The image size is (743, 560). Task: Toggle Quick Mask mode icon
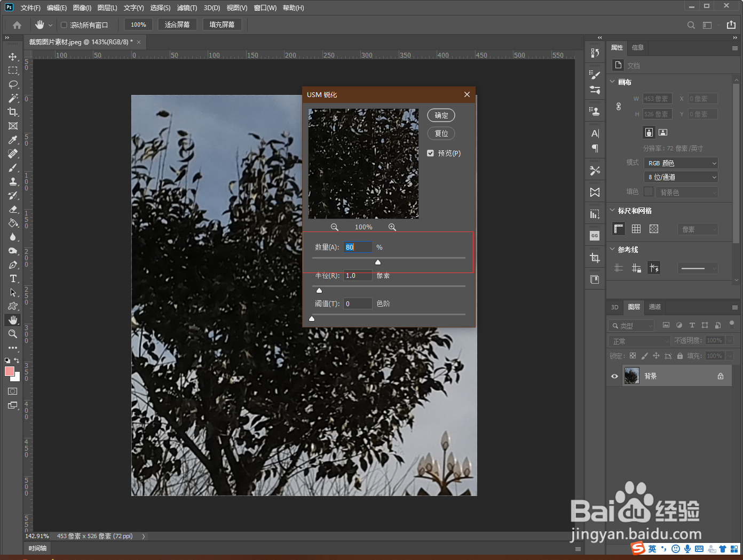13,391
